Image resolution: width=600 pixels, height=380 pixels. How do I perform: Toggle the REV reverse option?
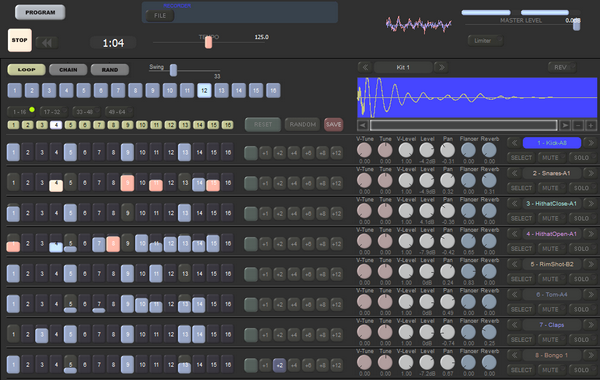click(x=562, y=67)
